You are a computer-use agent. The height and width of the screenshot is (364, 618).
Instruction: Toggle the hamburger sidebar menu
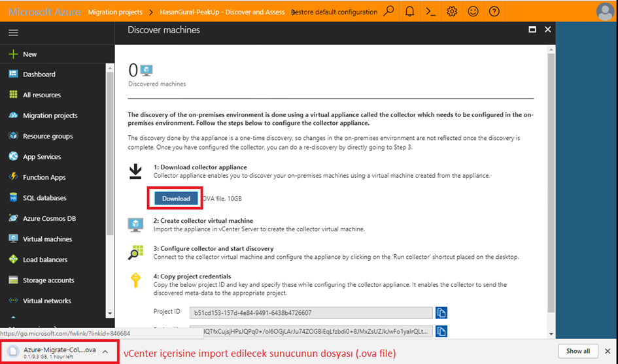pos(13,33)
